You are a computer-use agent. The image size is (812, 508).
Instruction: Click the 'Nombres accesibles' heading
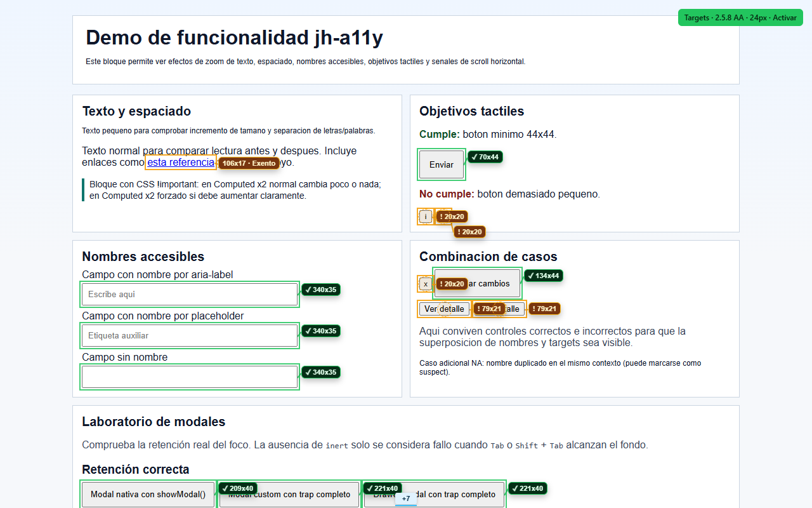[x=143, y=257]
